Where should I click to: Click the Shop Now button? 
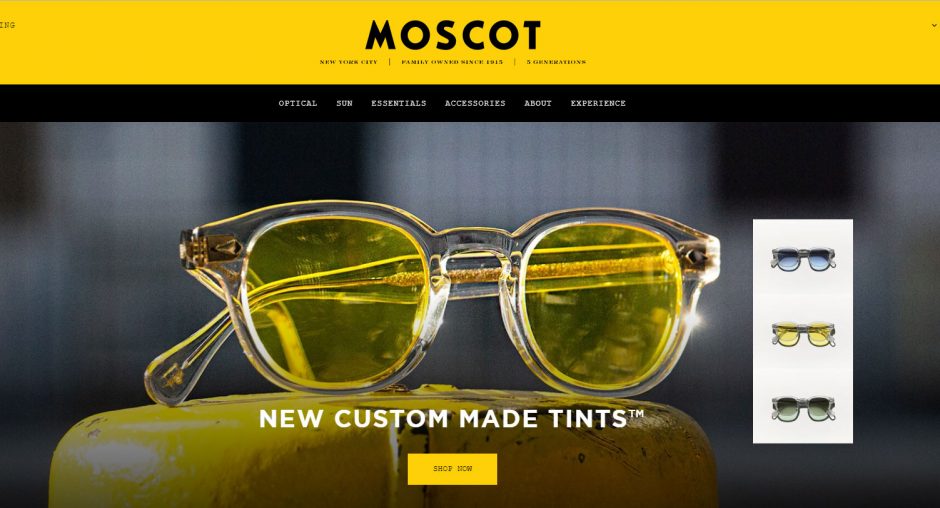coord(453,468)
